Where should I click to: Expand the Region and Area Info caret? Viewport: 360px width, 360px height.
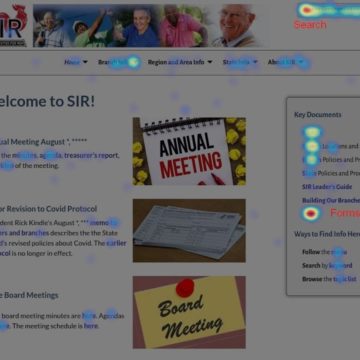point(210,62)
